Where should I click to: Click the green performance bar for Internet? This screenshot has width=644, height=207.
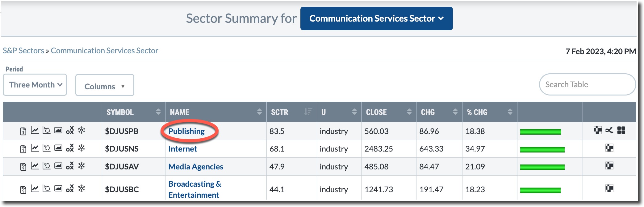[x=542, y=150]
